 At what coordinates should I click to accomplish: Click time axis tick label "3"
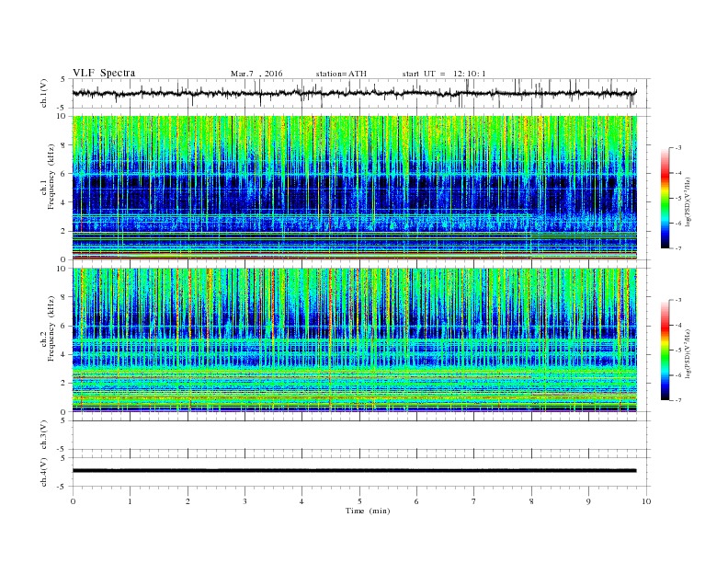[x=245, y=501]
